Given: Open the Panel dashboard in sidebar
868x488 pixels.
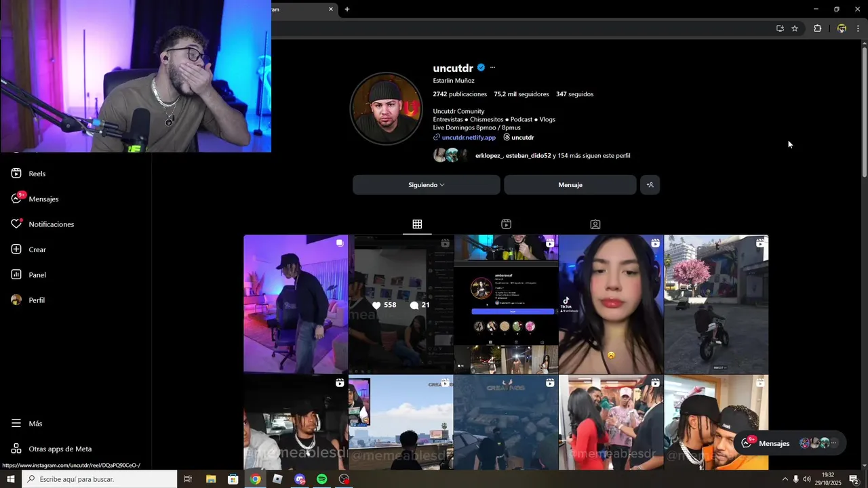Looking at the screenshot, I should click(x=28, y=274).
